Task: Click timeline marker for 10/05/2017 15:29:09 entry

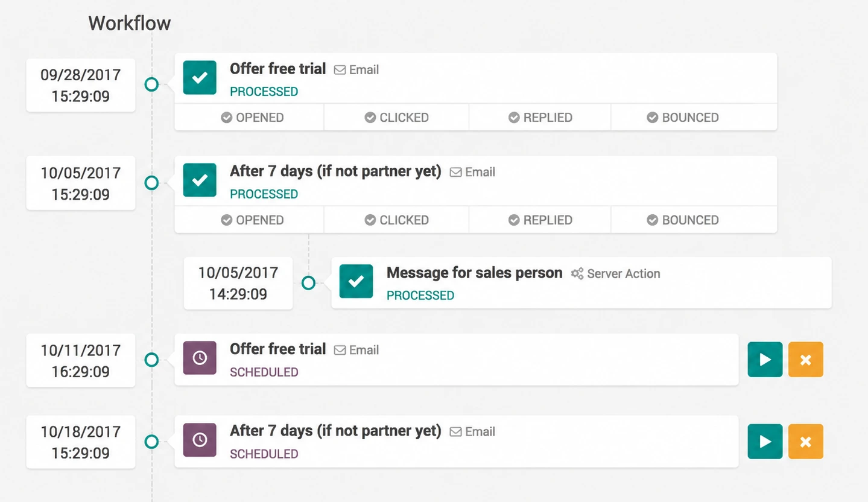Action: [x=151, y=182]
